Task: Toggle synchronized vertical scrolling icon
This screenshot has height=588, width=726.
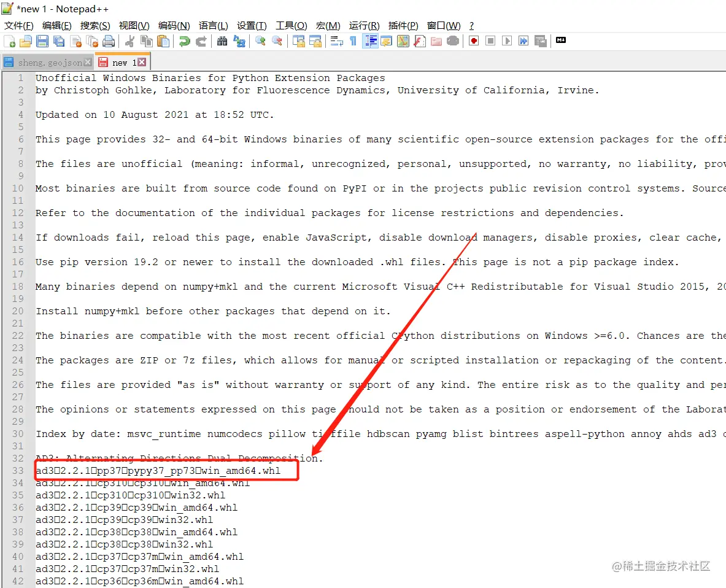Action: [299, 41]
